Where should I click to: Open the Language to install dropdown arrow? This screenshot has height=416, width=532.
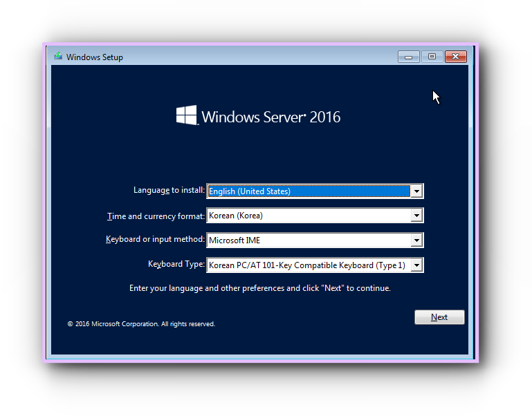416,191
